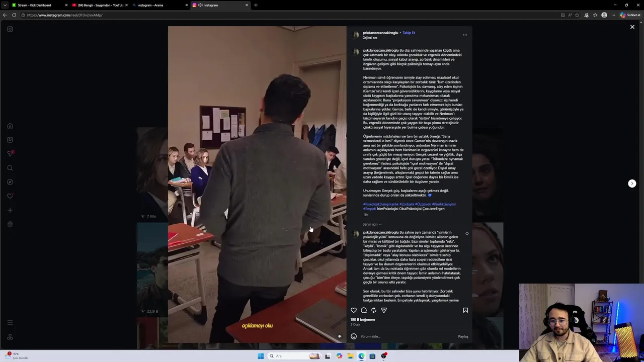Click the Yorum ekle comment field
Screen dimensions: 644x362
pos(408,336)
